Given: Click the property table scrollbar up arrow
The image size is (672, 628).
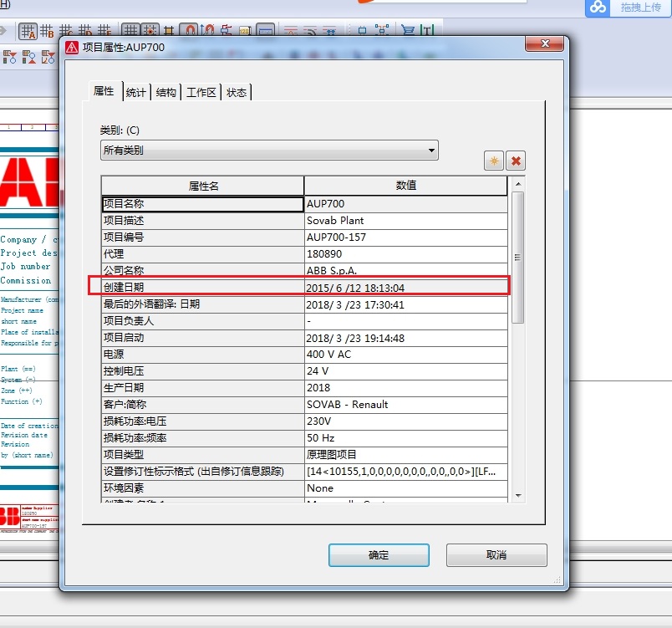Looking at the screenshot, I should tap(518, 182).
